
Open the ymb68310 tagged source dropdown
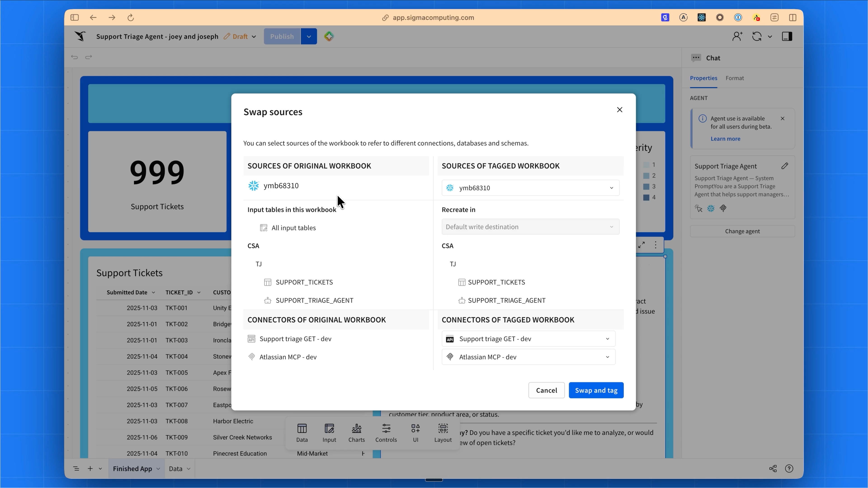click(x=530, y=188)
